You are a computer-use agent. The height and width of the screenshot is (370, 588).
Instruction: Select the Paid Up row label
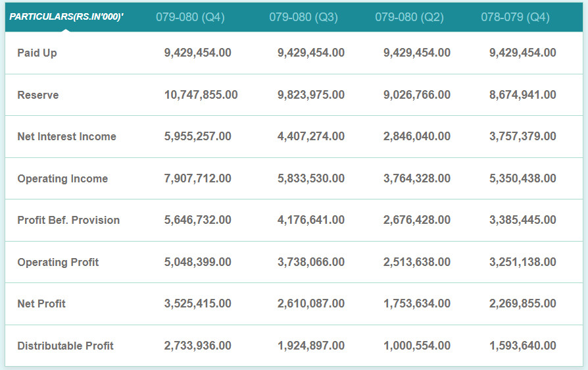[37, 53]
